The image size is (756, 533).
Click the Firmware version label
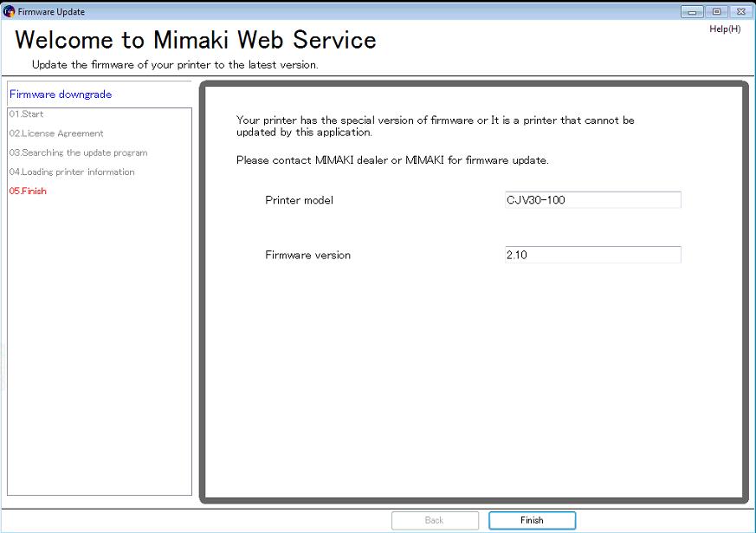coord(307,255)
